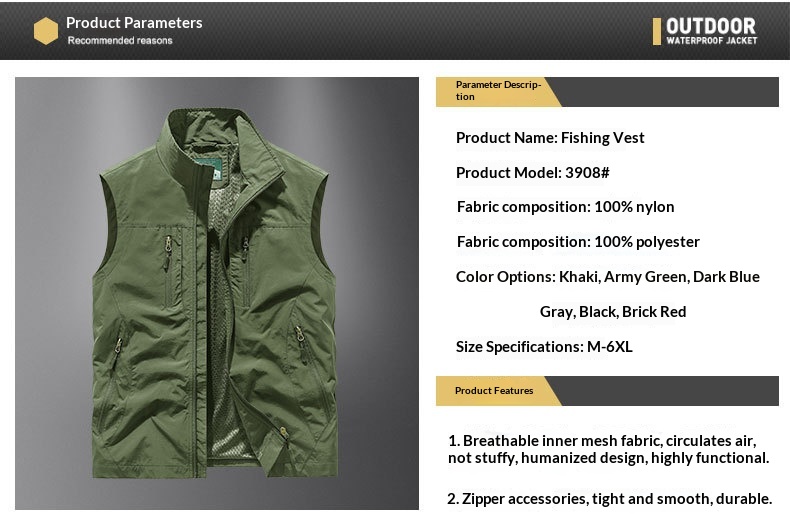Click the Recommended reasons subtitle

click(x=120, y=41)
